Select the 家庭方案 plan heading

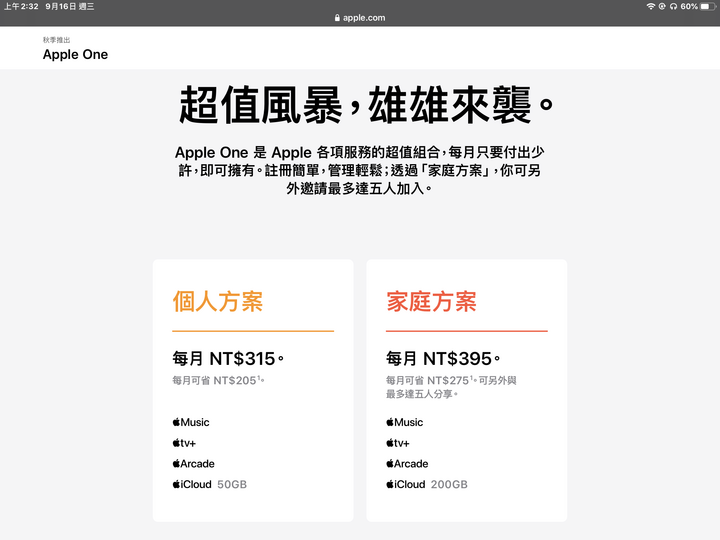pos(432,302)
